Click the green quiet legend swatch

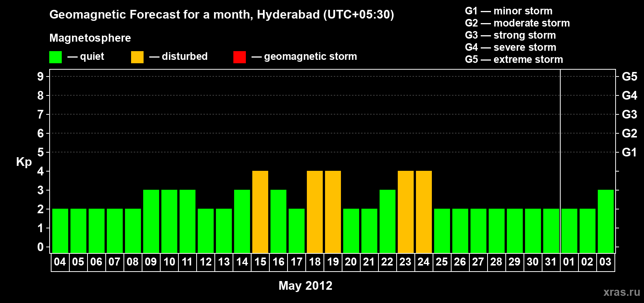(55, 57)
